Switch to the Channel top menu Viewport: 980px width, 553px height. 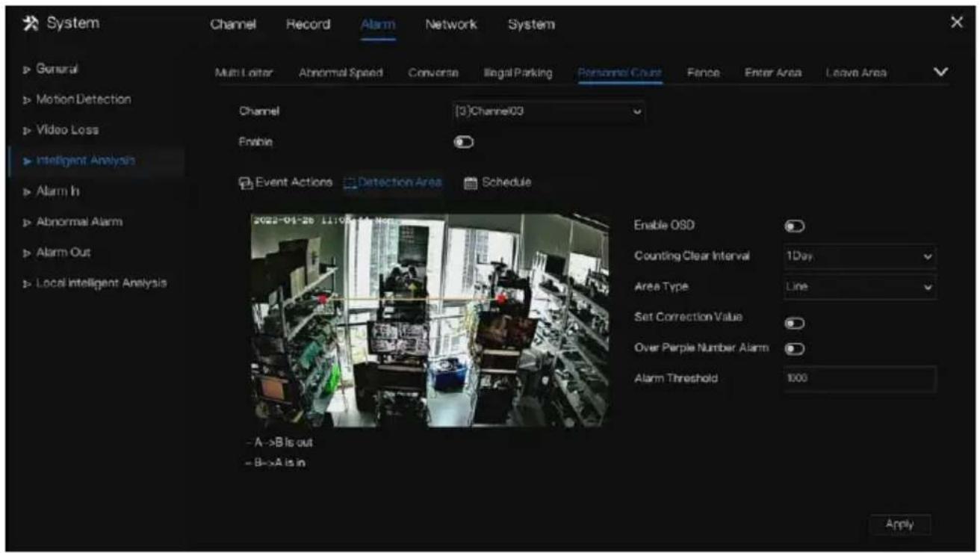point(234,25)
